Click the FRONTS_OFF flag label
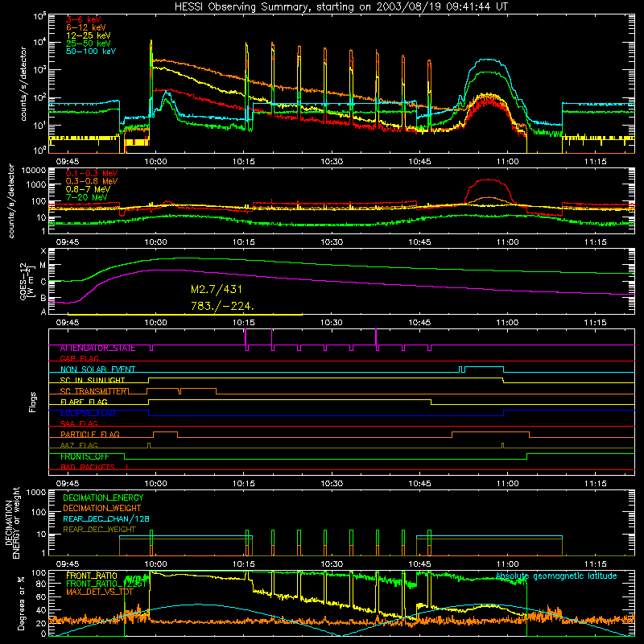The image size is (644, 644). (85, 456)
